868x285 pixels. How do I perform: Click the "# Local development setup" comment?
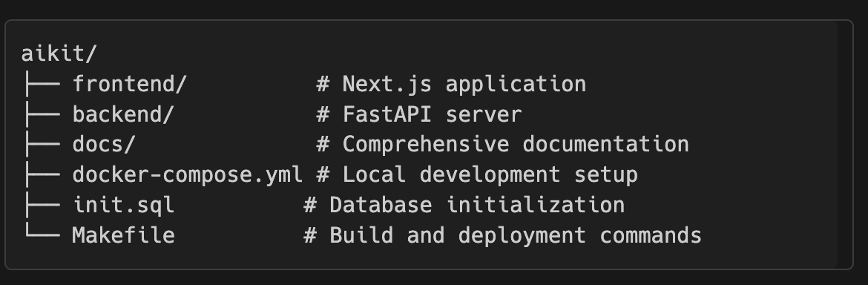pyautogui.click(x=477, y=175)
